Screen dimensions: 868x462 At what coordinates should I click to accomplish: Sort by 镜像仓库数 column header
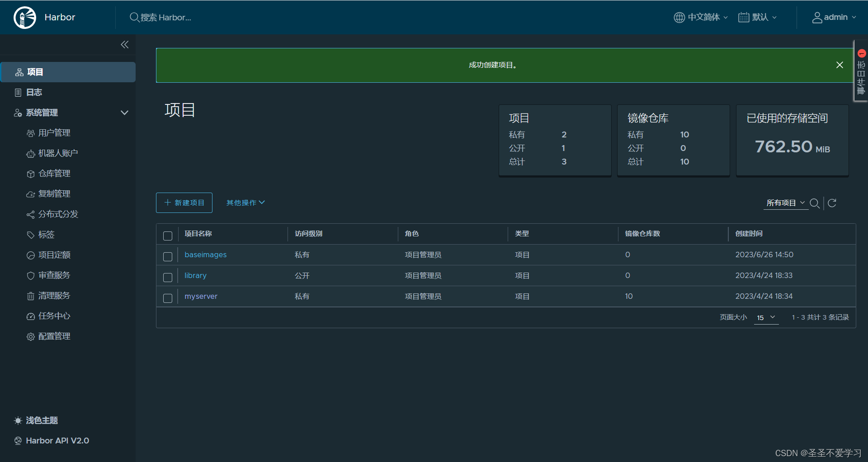click(x=642, y=234)
